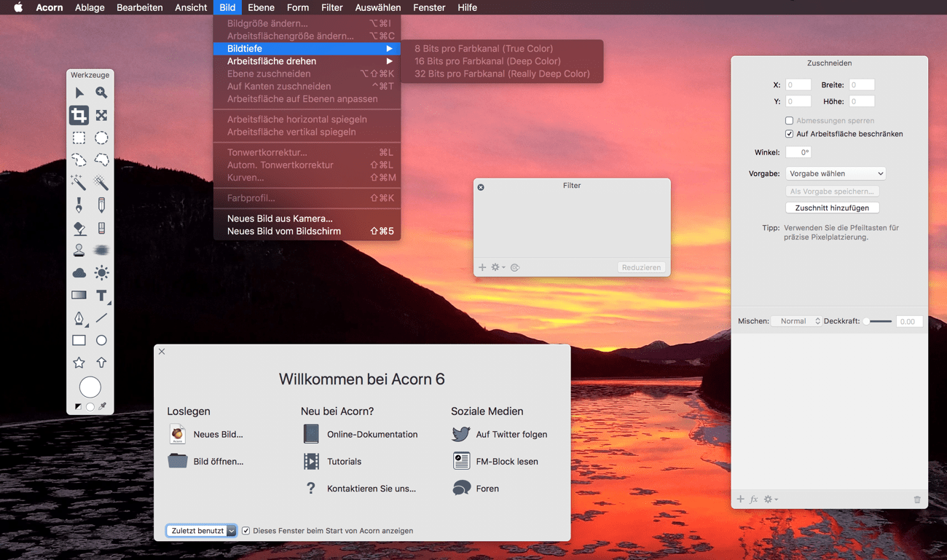This screenshot has height=560, width=947.
Task: Click Als Vorgabe speichern button
Action: pyautogui.click(x=832, y=192)
